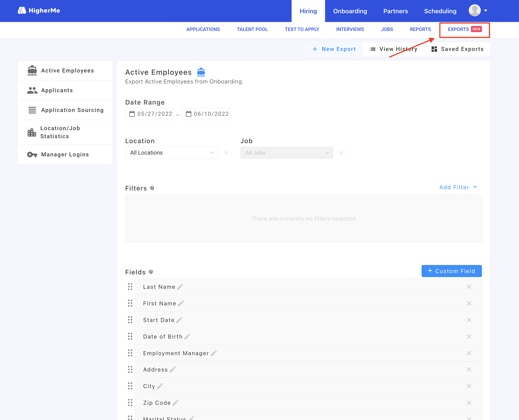The width and height of the screenshot is (519, 420).
Task: Open the All Locations dropdown
Action: point(171,153)
